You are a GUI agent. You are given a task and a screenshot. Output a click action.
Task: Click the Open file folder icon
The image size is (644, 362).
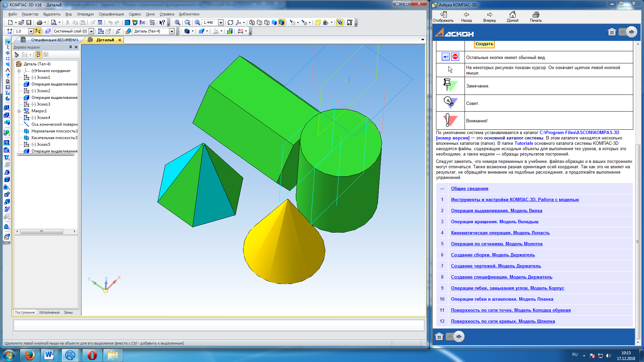(x=21, y=22)
